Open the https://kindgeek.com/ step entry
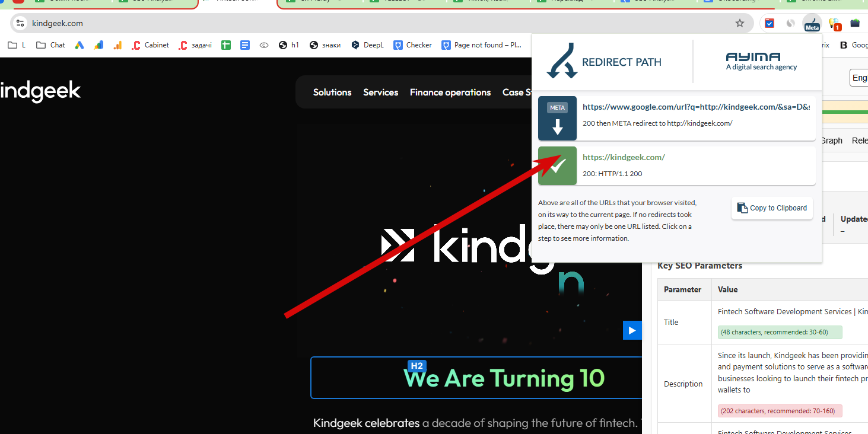This screenshot has height=434, width=868. tap(677, 166)
